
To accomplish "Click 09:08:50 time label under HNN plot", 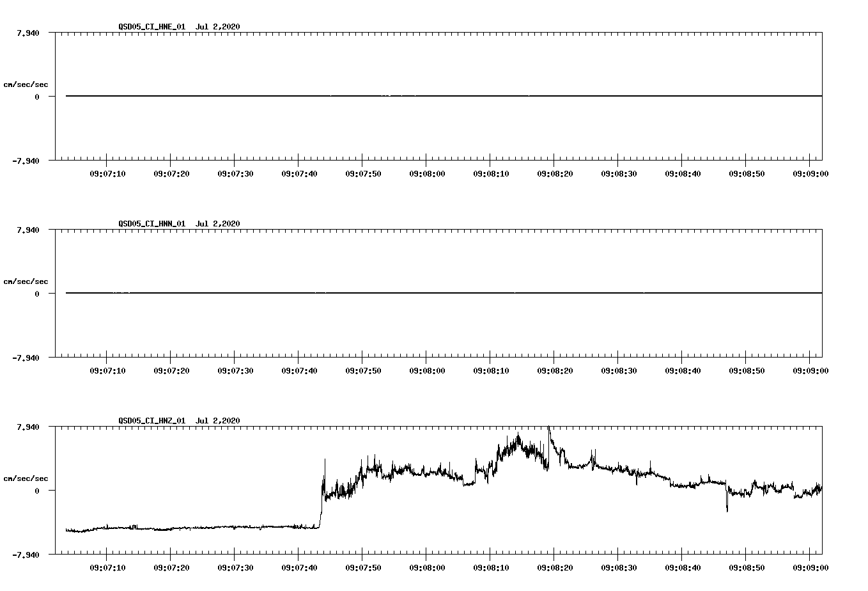I will pos(747,370).
